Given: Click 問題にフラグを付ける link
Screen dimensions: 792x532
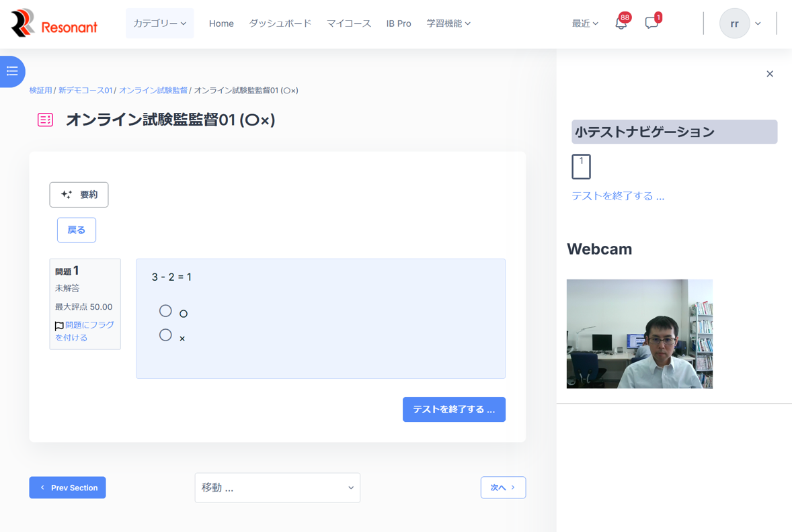Looking at the screenshot, I should tap(84, 331).
